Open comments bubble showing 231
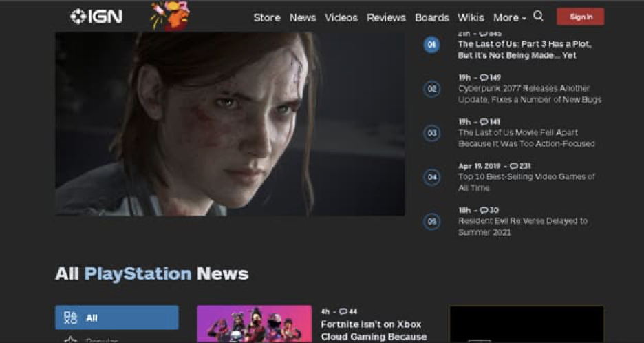This screenshot has height=343, width=644. pyautogui.click(x=520, y=166)
